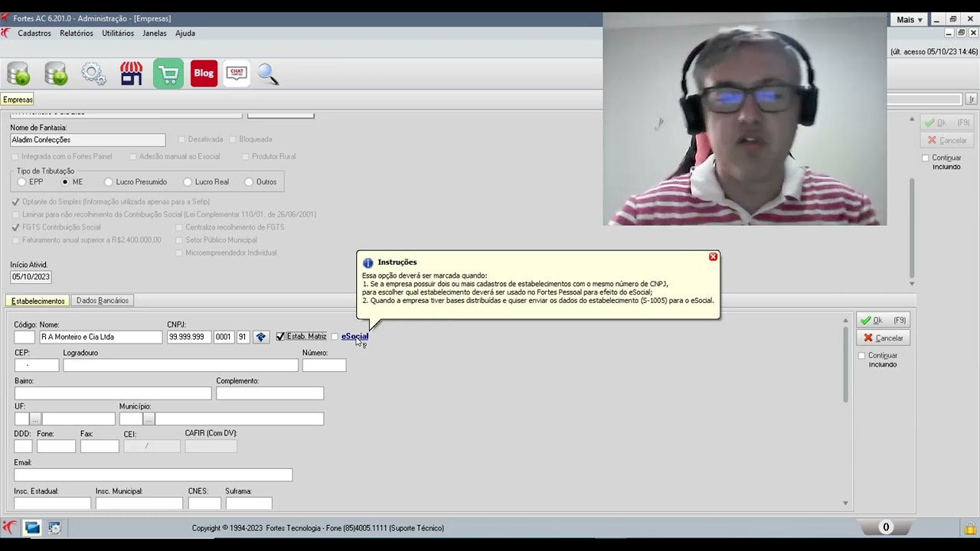The width and height of the screenshot is (980, 551).
Task: Open the Janelas menu
Action: 155,33
